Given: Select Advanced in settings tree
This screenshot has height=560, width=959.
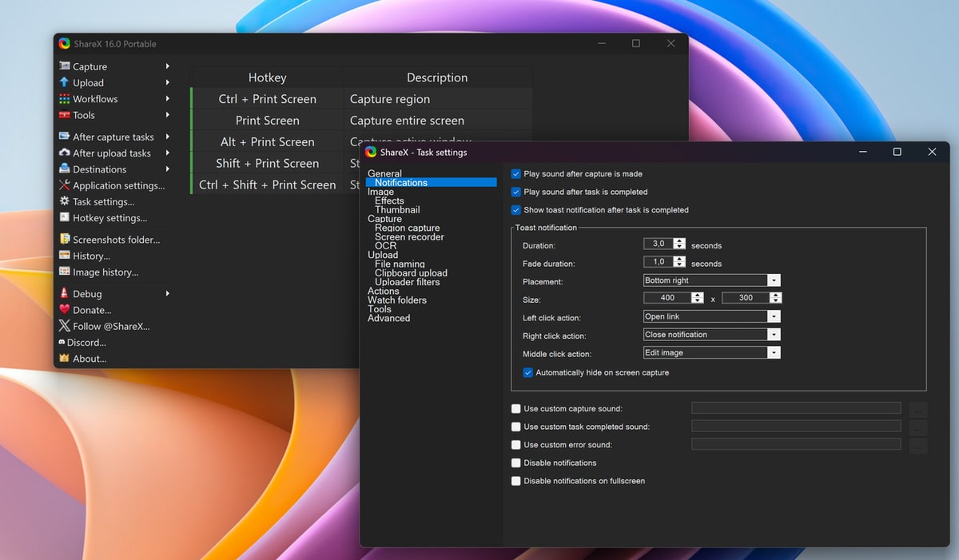Looking at the screenshot, I should pyautogui.click(x=388, y=318).
